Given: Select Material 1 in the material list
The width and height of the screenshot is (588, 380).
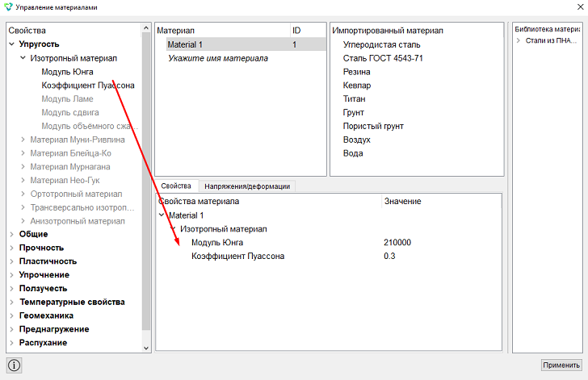Looking at the screenshot, I should 246,44.
